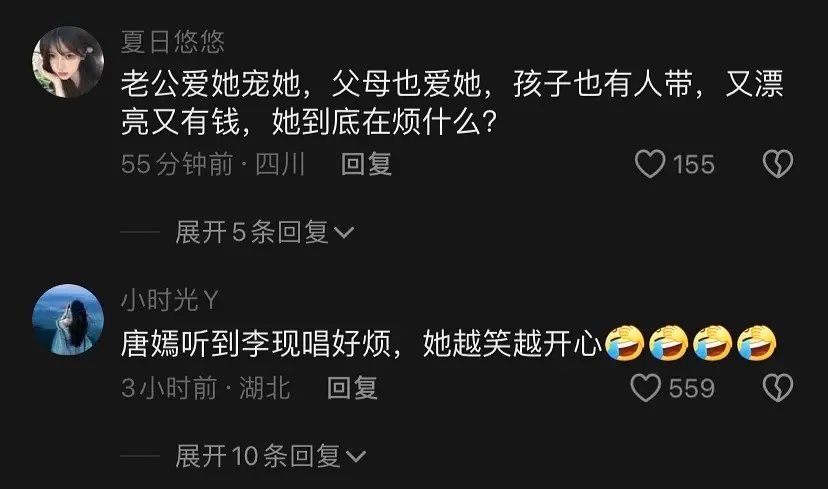Screen dimensions: 828x489
Task: Tap the last laughing emoji in comment
Action: tap(757, 343)
